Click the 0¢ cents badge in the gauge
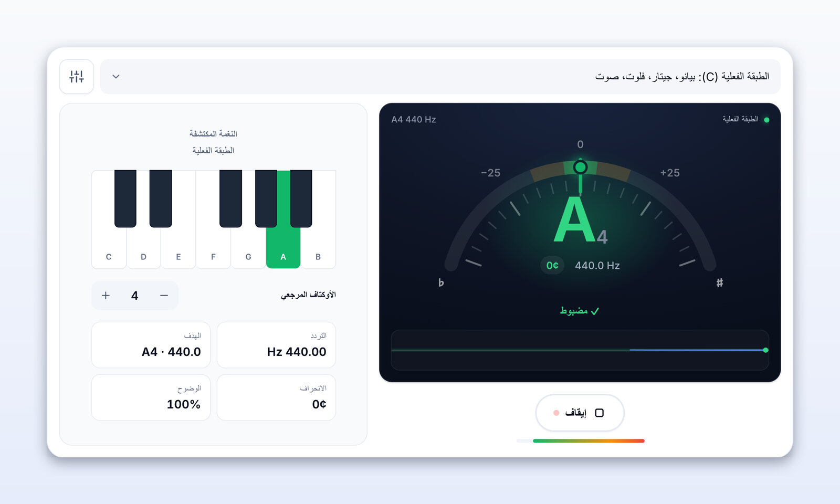Viewport: 840px width, 504px height. (x=552, y=265)
